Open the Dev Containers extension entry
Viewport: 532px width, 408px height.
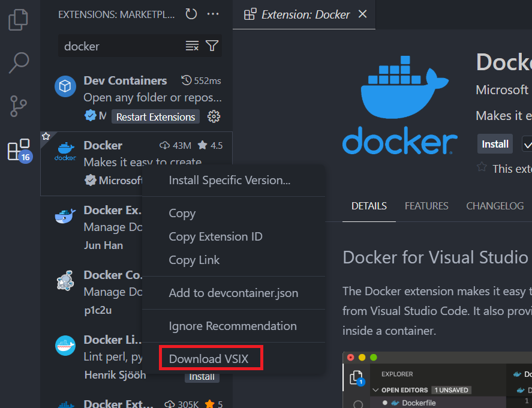pyautogui.click(x=136, y=99)
